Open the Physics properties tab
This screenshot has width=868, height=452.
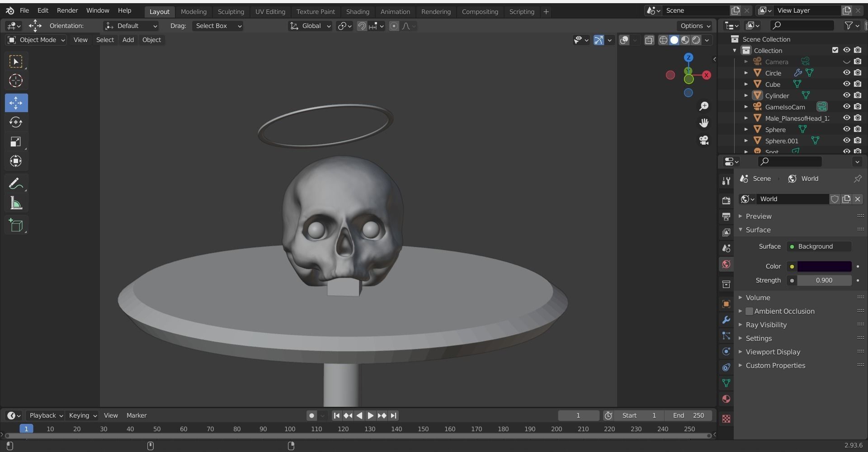tap(726, 352)
